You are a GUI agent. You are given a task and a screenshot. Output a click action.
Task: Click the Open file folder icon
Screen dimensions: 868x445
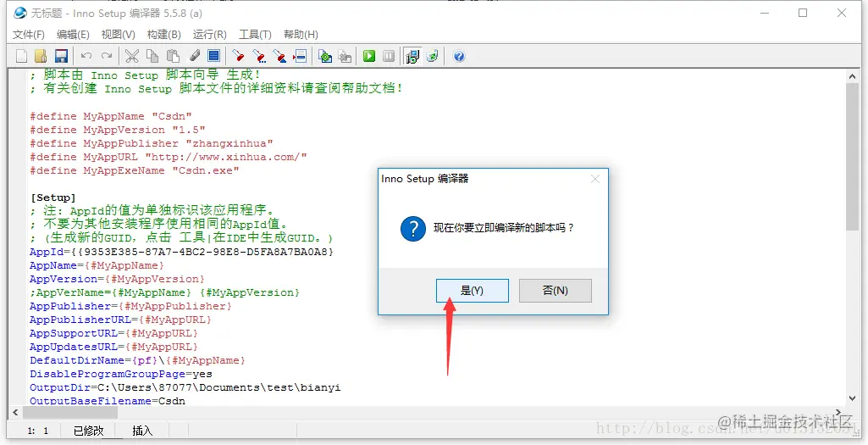[x=41, y=56]
